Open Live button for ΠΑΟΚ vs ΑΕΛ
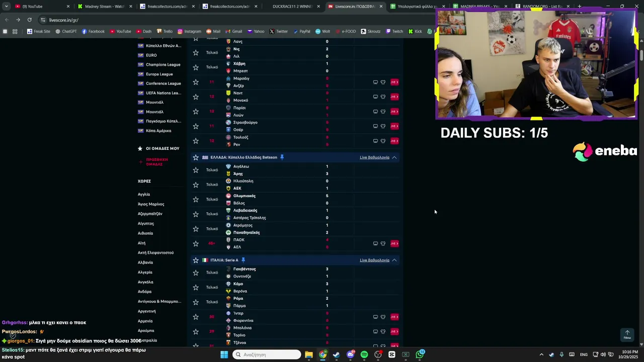 394,243
